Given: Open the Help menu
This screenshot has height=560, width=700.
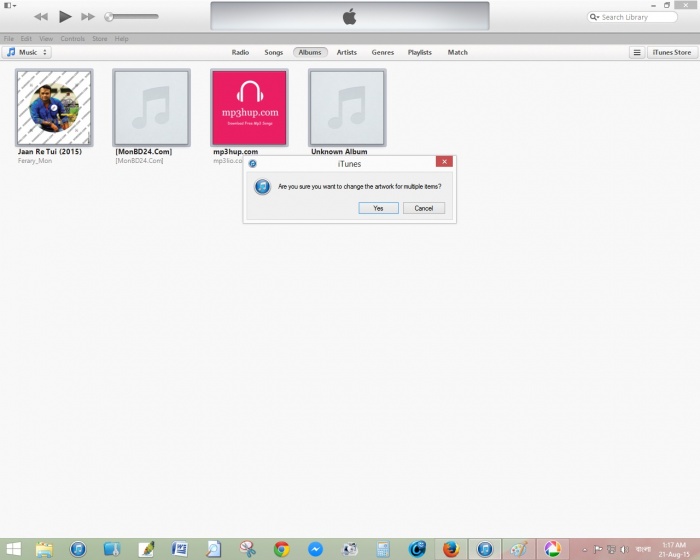Looking at the screenshot, I should tap(121, 39).
